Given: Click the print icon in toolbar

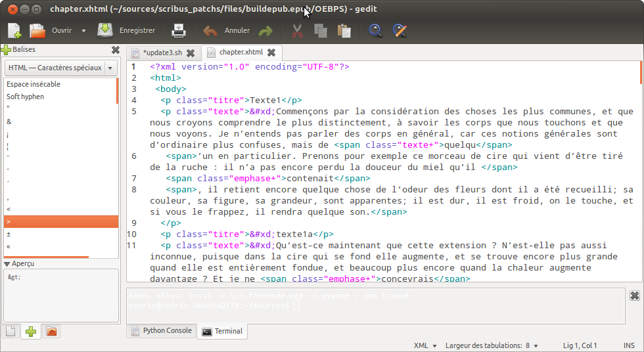Looking at the screenshot, I should tap(178, 31).
